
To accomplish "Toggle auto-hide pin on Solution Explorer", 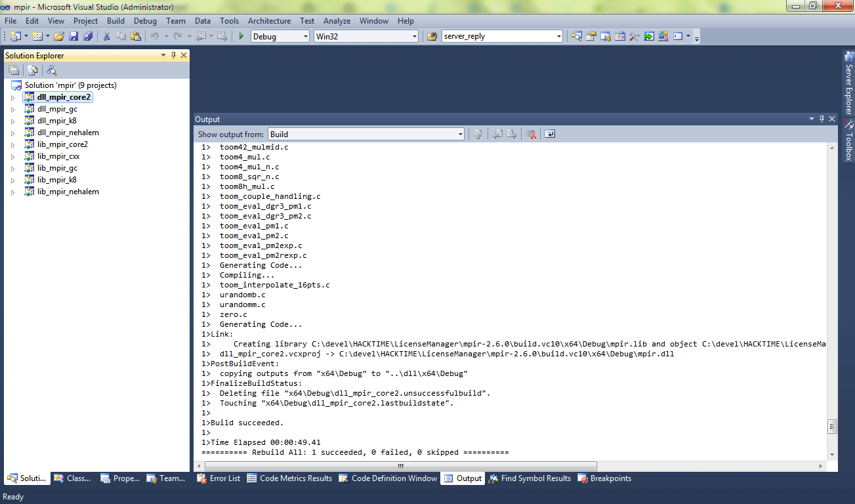I will point(174,56).
